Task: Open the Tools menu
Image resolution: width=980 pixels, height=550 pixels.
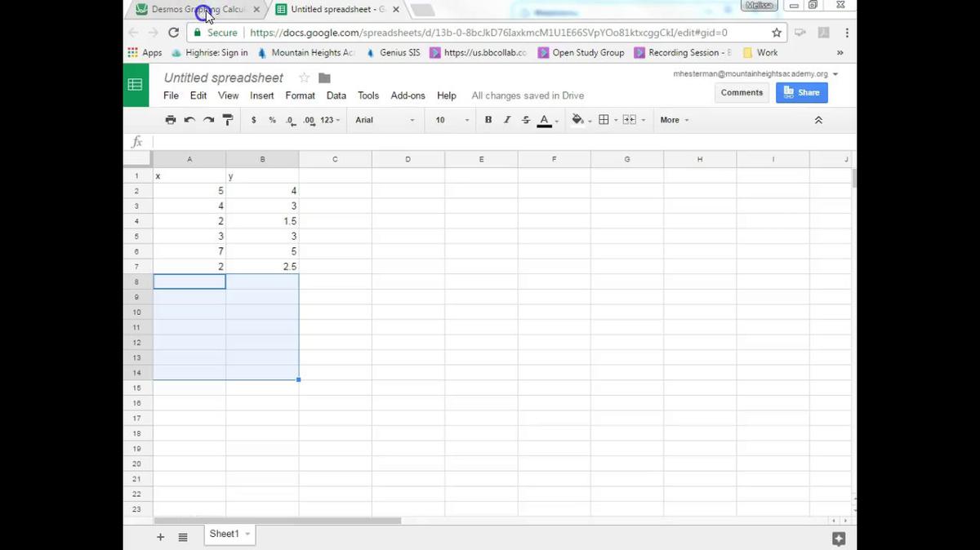Action: coord(368,95)
